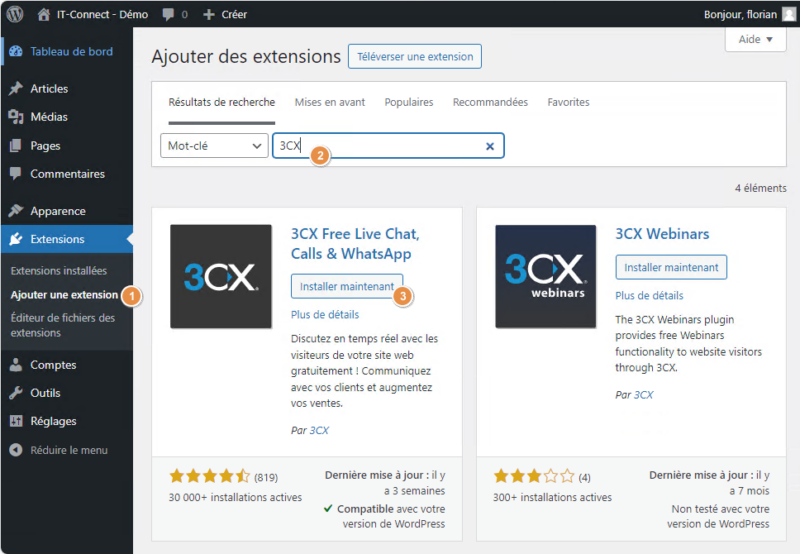Open the Médias menu

(49, 117)
